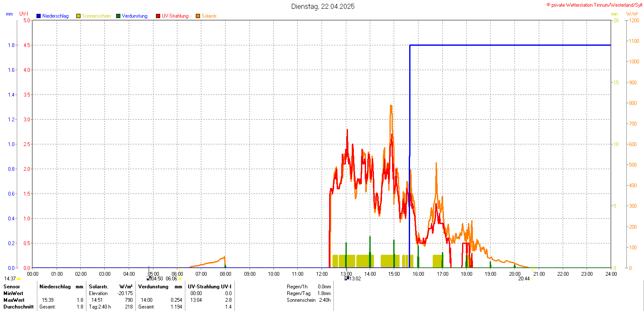Image resolution: width=644 pixels, height=311 pixels.
Task: Click the marker icon before 04:50
Action: [148, 278]
